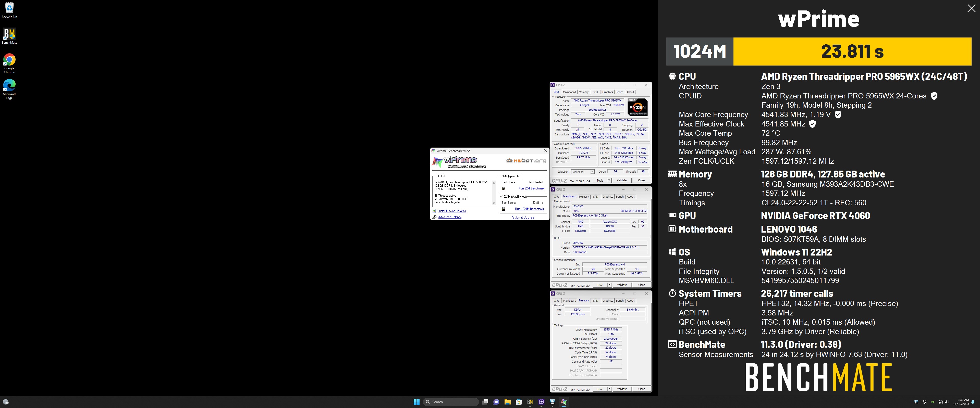980x408 pixels.
Task: Launch the Google Chrome desktop icon
Action: point(9,63)
